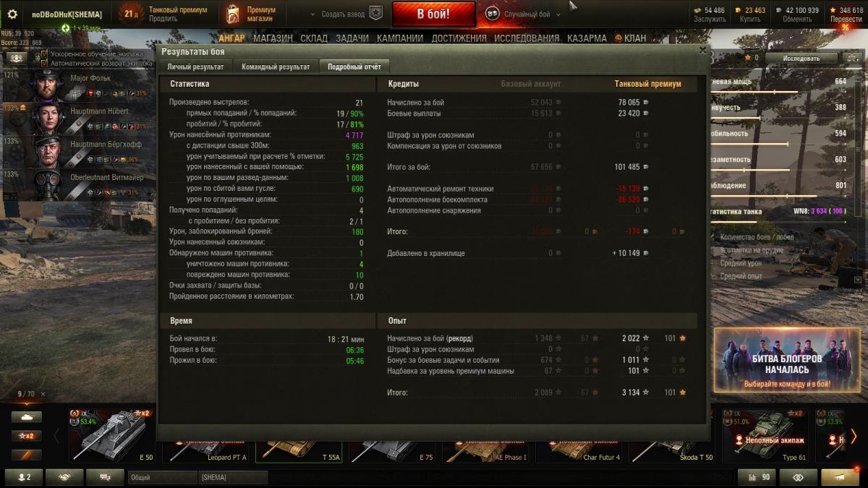
Task: Expand statistics list down arrow
Action: (858, 279)
